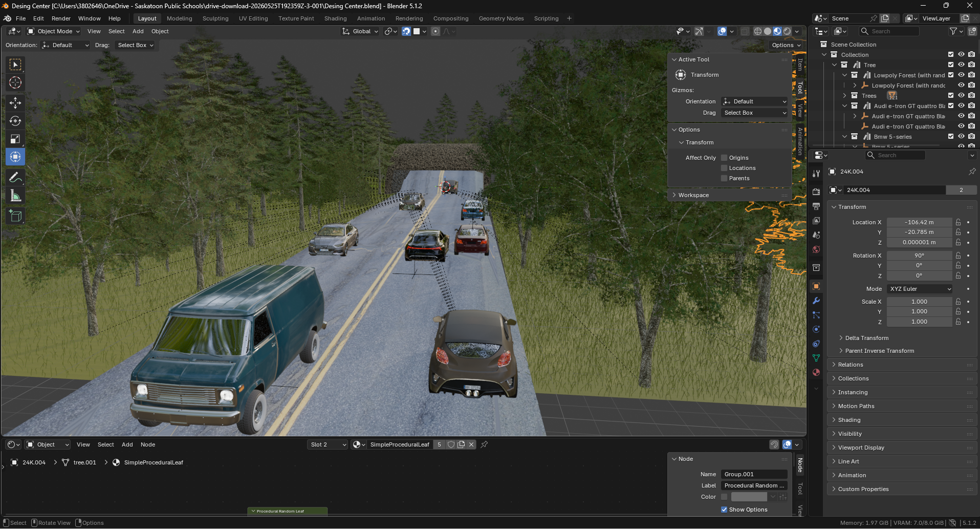Open the Geometry Nodes workspace tab
Viewport: 980px width, 529px height.
[x=501, y=18]
